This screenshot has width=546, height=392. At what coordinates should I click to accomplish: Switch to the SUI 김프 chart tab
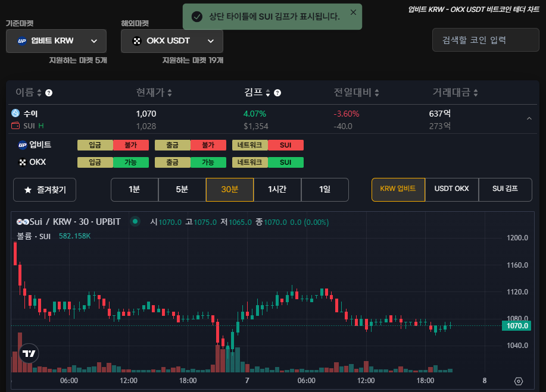[505, 189]
